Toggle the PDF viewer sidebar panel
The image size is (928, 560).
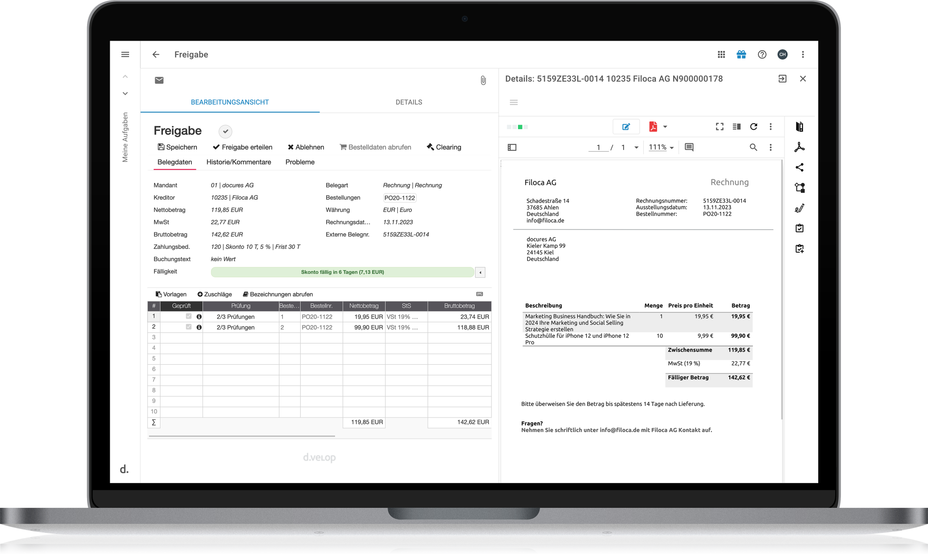[x=512, y=147]
